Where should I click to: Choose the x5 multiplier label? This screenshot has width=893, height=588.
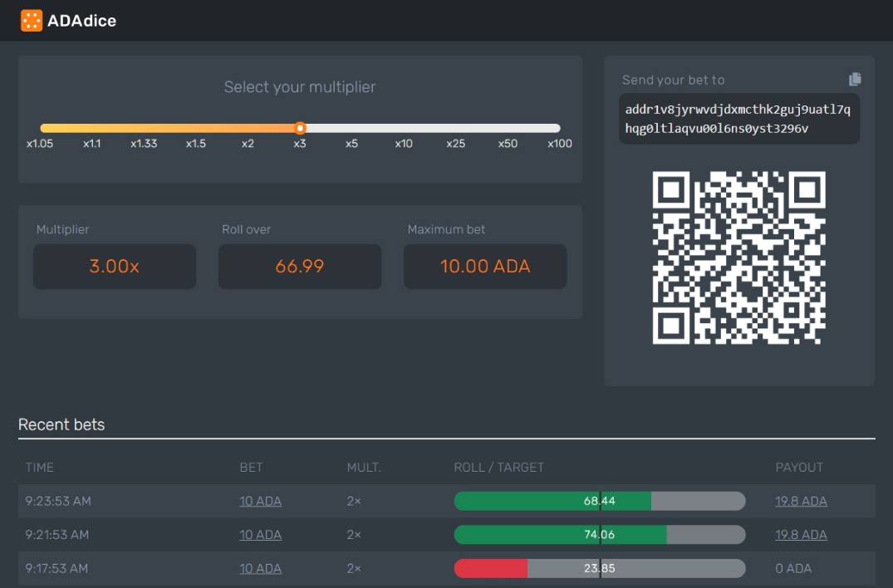(352, 144)
